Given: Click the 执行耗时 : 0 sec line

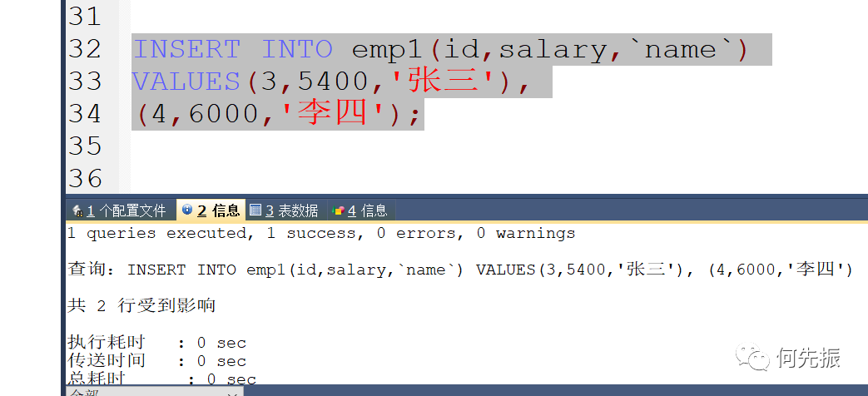Looking at the screenshot, I should [156, 343].
